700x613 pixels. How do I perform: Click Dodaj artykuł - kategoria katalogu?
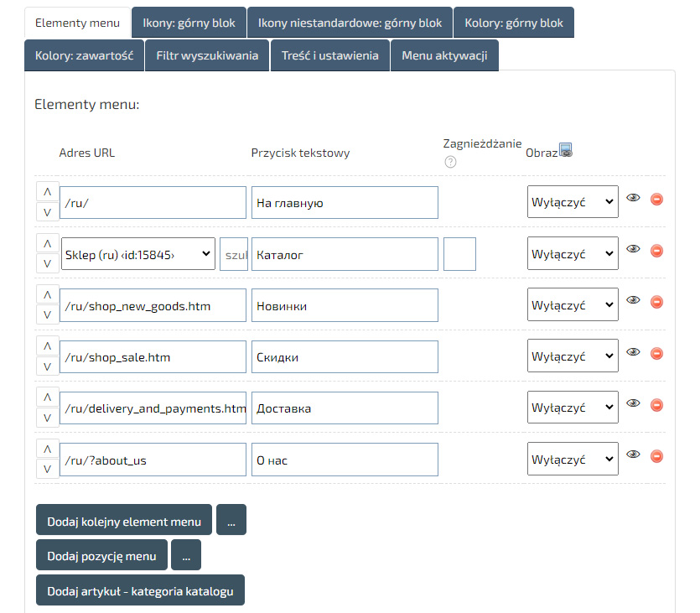[140, 590]
